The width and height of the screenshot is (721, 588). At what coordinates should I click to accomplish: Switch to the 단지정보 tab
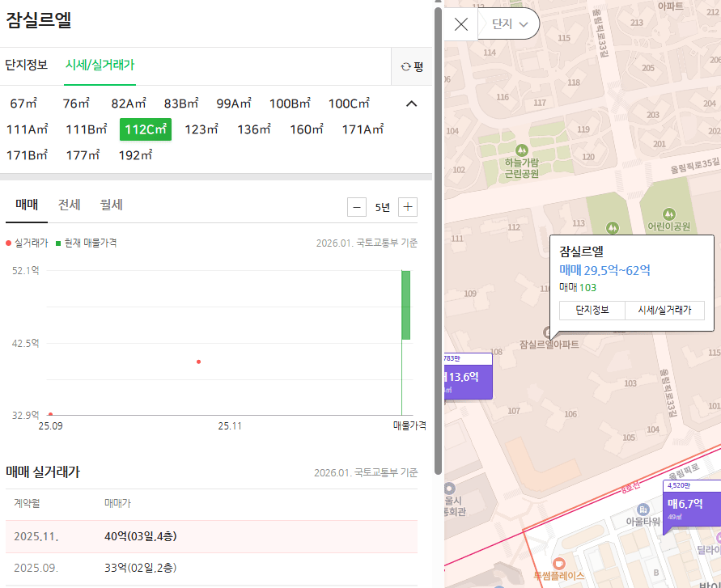[x=28, y=66]
